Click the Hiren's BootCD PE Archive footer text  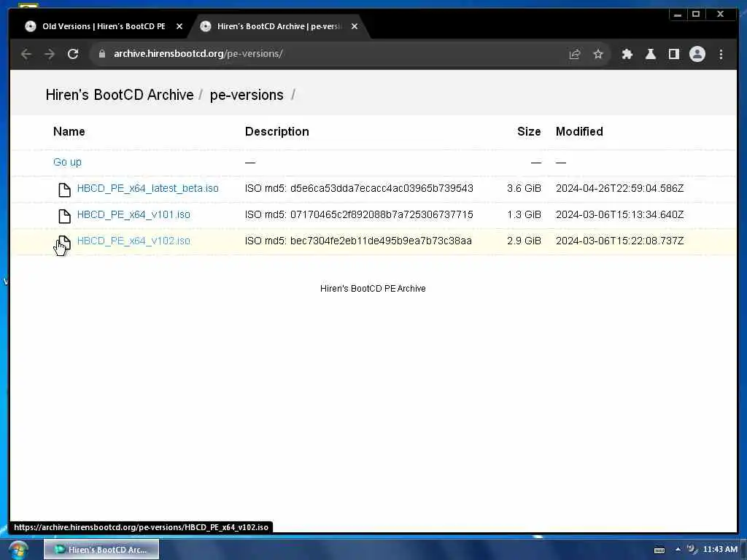[x=373, y=289]
